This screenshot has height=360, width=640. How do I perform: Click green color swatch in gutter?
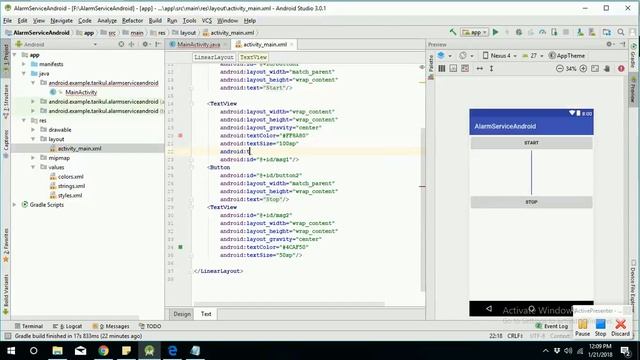pos(180,247)
